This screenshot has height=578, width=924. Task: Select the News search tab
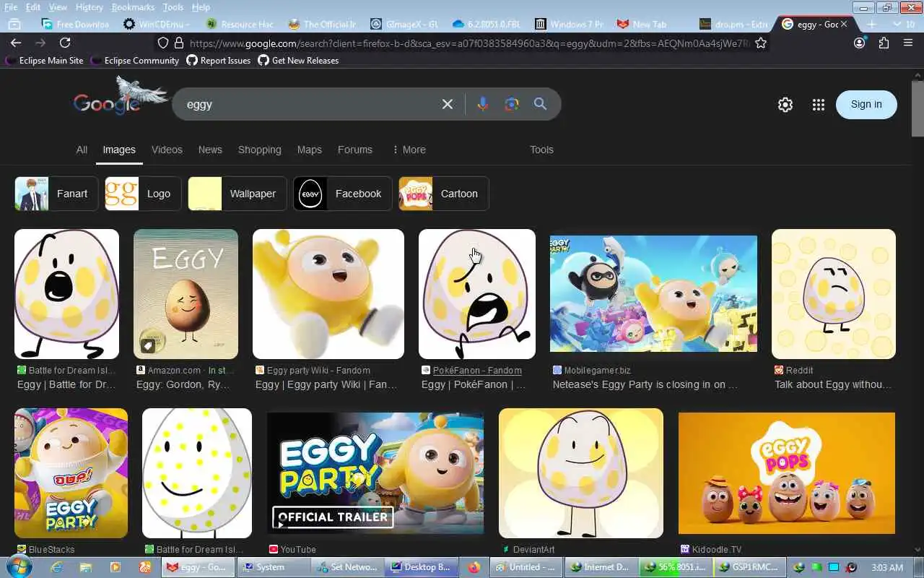210,150
